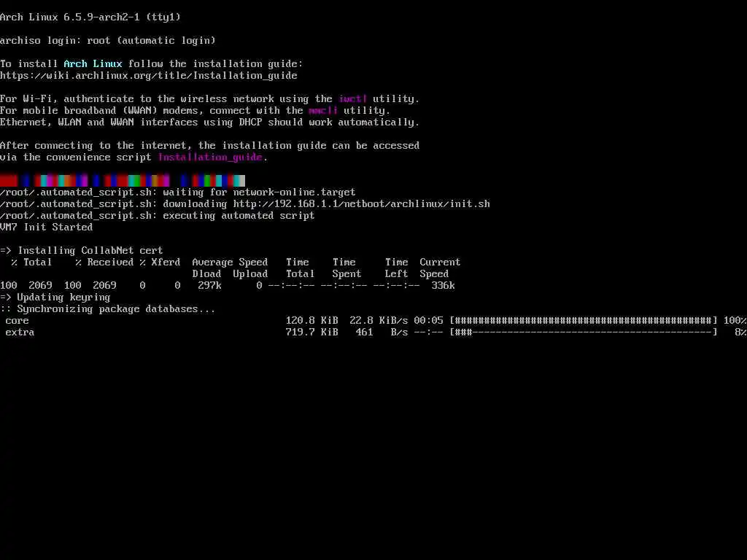The height and width of the screenshot is (560, 747).
Task: Click the '22.8 KiB/s' speed for core
Action: (379, 321)
